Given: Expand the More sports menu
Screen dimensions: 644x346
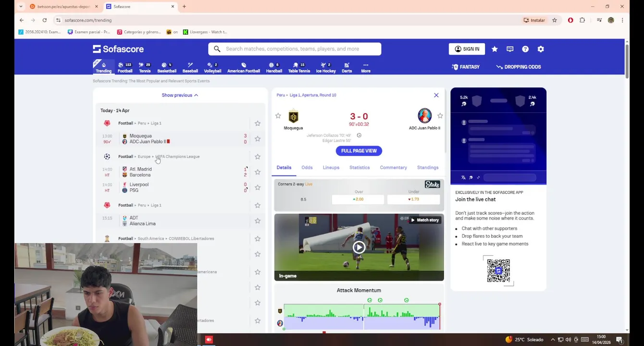Looking at the screenshot, I should 366,67.
